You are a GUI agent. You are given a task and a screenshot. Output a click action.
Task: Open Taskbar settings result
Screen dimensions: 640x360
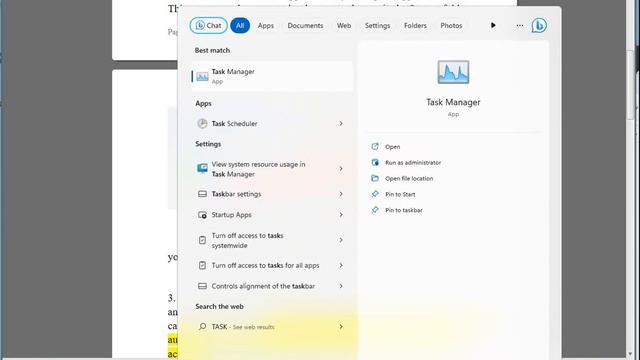coord(272,194)
